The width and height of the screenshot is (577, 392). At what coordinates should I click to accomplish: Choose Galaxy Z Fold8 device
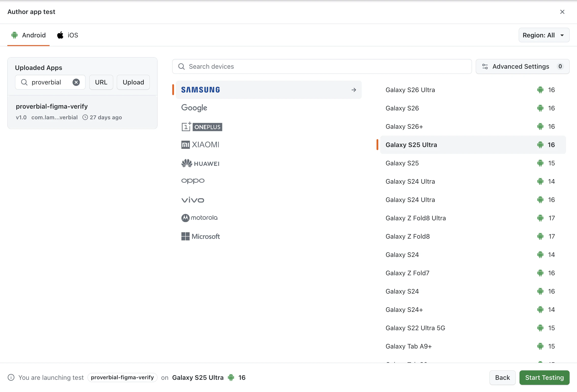(473, 236)
